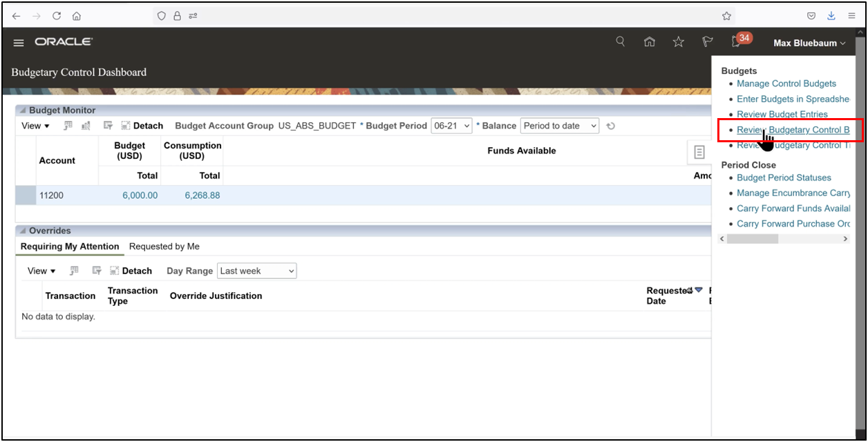Switch to the Requested by Me tab
The width and height of the screenshot is (868, 442).
click(x=164, y=246)
